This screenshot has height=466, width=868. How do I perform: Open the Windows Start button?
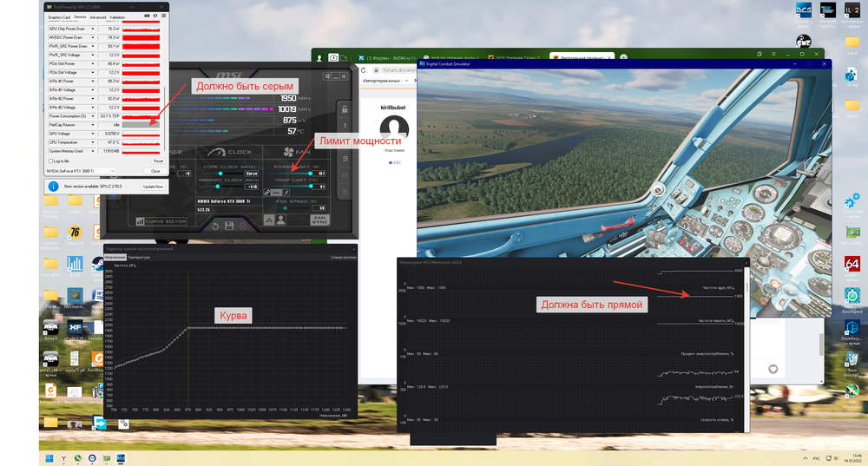pyautogui.click(x=49, y=458)
